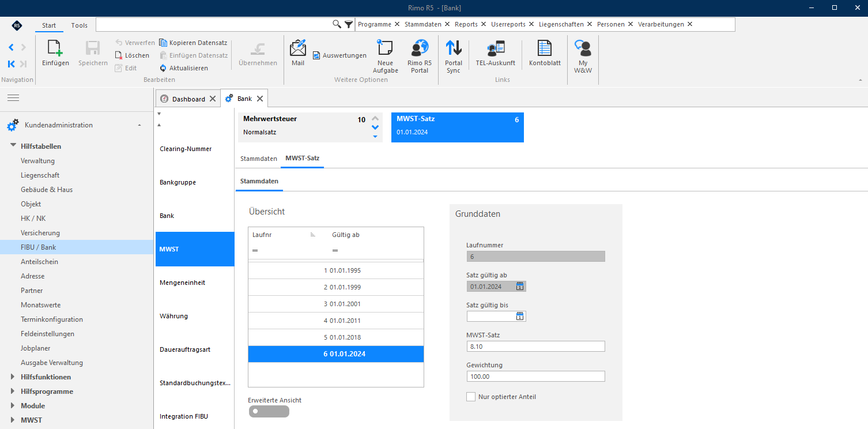
Task: Click the Verwerfen undo button
Action: tap(135, 43)
